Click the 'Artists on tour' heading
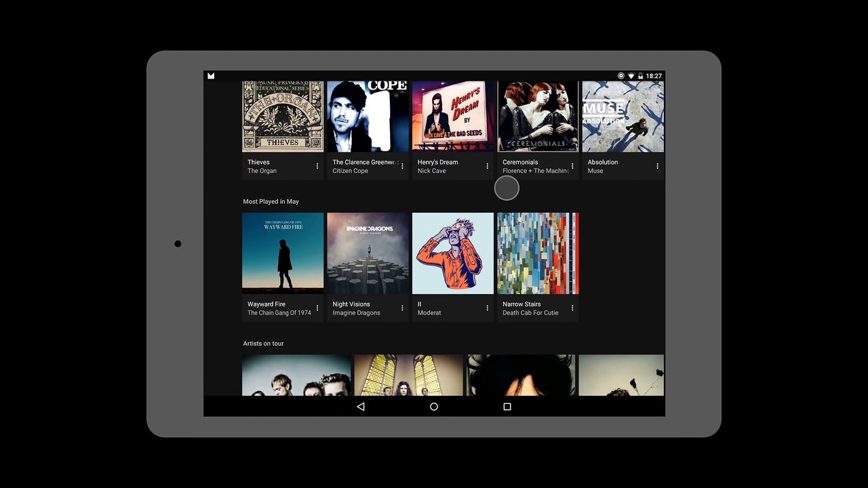 [263, 344]
